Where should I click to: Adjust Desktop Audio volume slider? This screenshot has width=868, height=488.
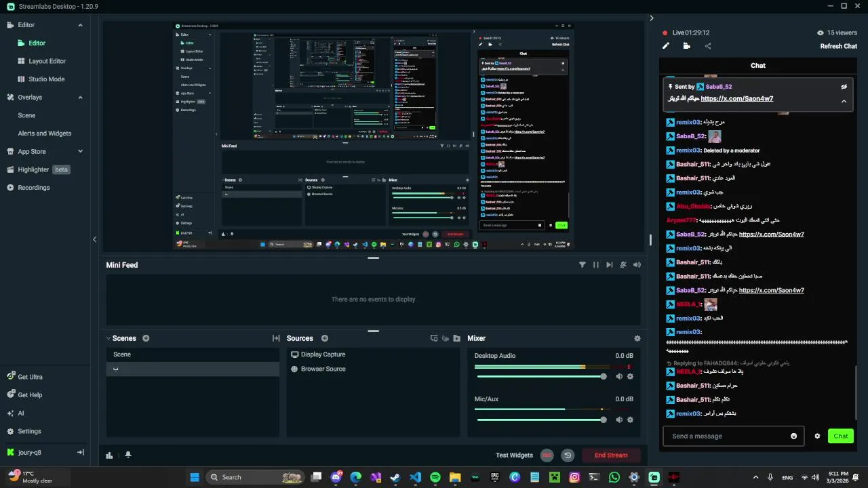(541, 376)
